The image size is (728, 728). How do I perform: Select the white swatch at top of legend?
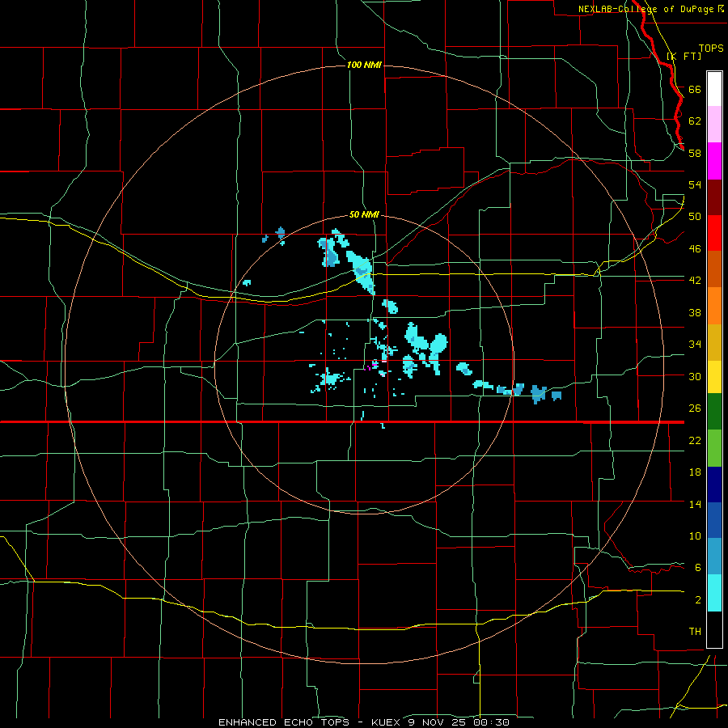[714, 89]
